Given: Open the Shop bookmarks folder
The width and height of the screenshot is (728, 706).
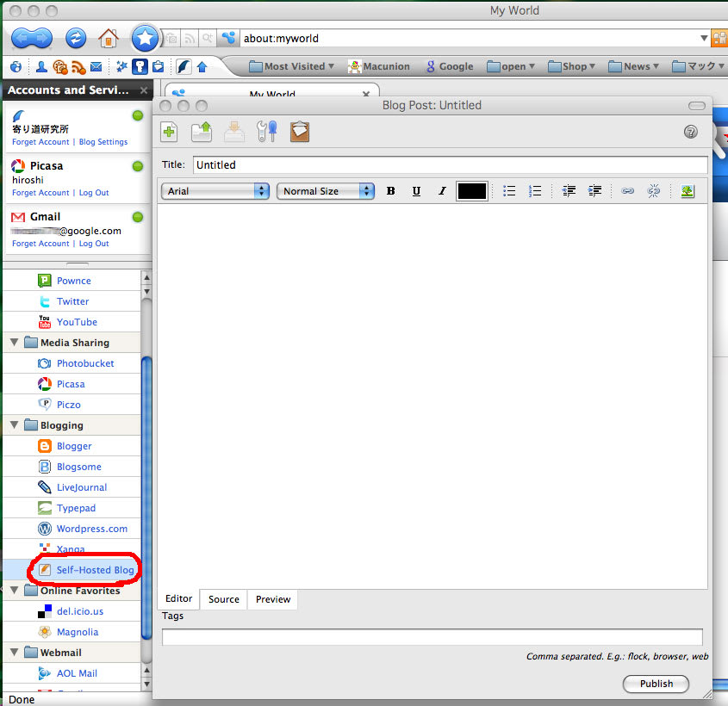Looking at the screenshot, I should tap(571, 67).
